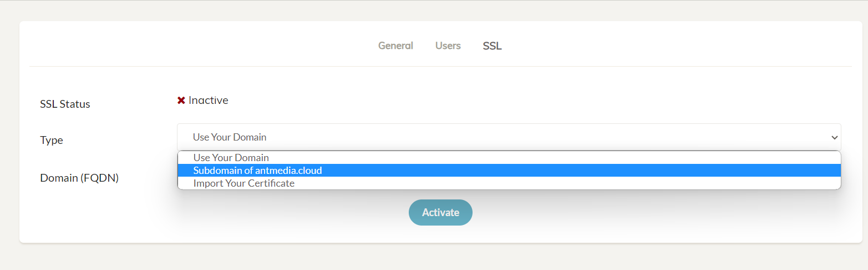Click the red X Inactive status icon
This screenshot has width=868, height=270.
181,101
